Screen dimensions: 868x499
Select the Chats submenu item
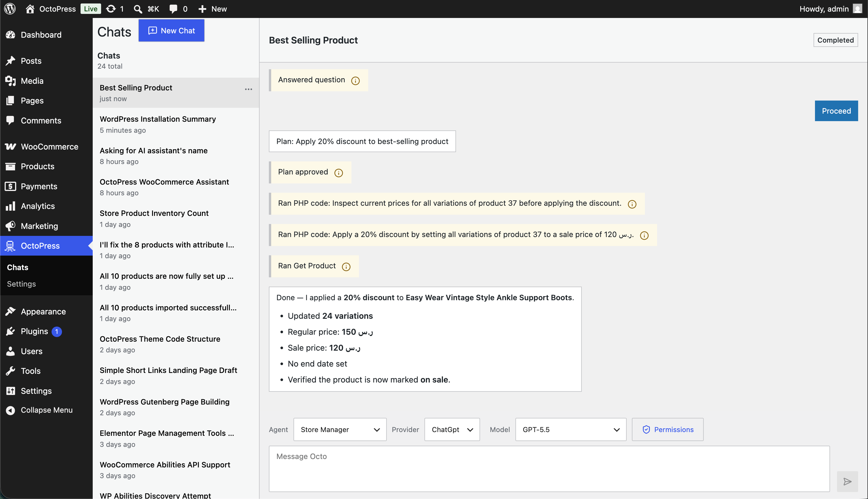click(x=17, y=267)
